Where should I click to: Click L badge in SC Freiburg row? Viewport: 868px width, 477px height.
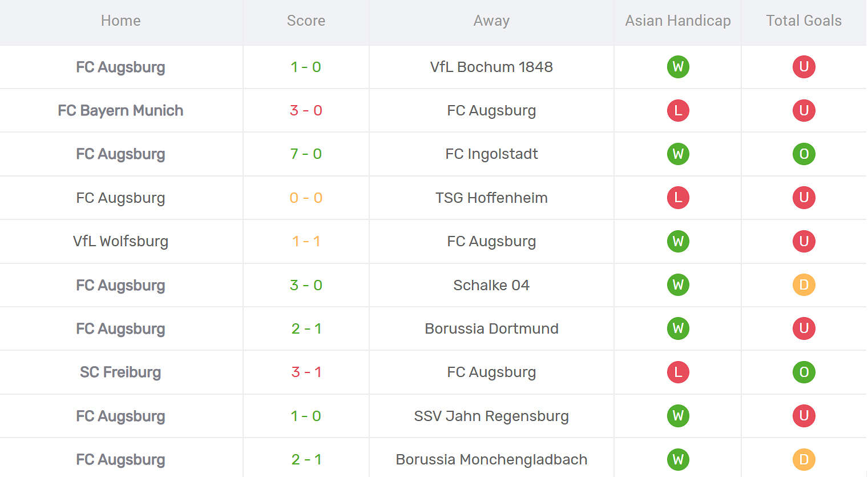point(678,372)
